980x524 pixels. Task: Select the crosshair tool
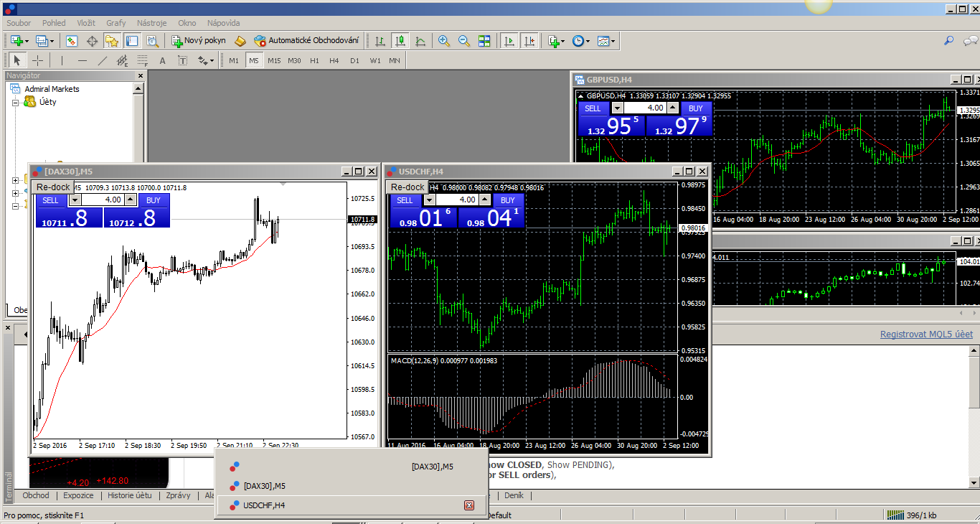pos(37,60)
